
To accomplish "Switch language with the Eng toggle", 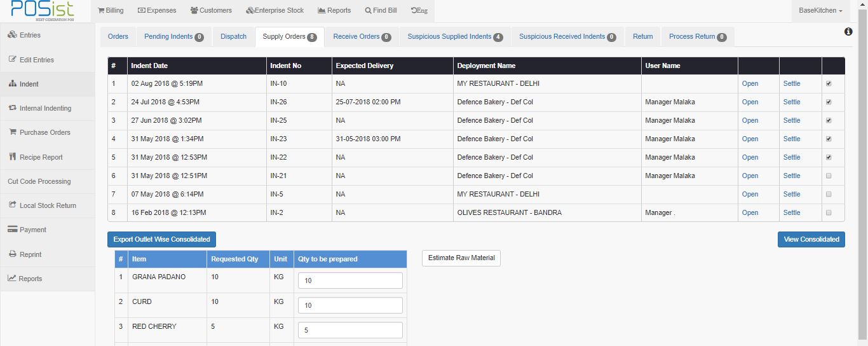I will pos(419,10).
